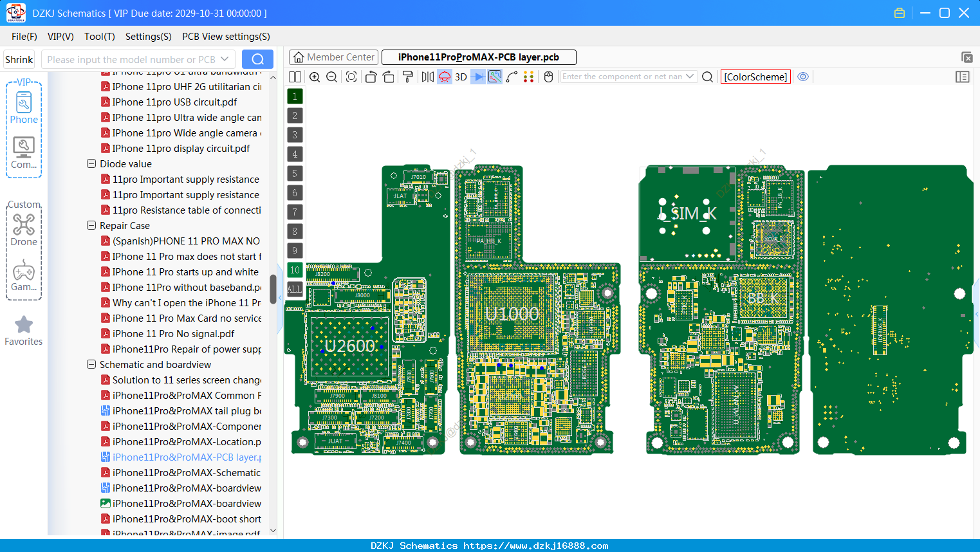Open PCB View settings(S) menu
Screen dimensions: 980x552
[226, 37]
